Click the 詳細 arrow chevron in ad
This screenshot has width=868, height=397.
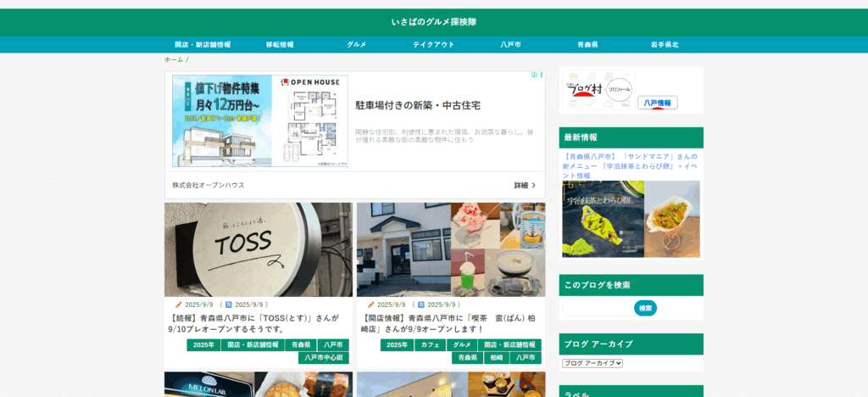coord(534,185)
